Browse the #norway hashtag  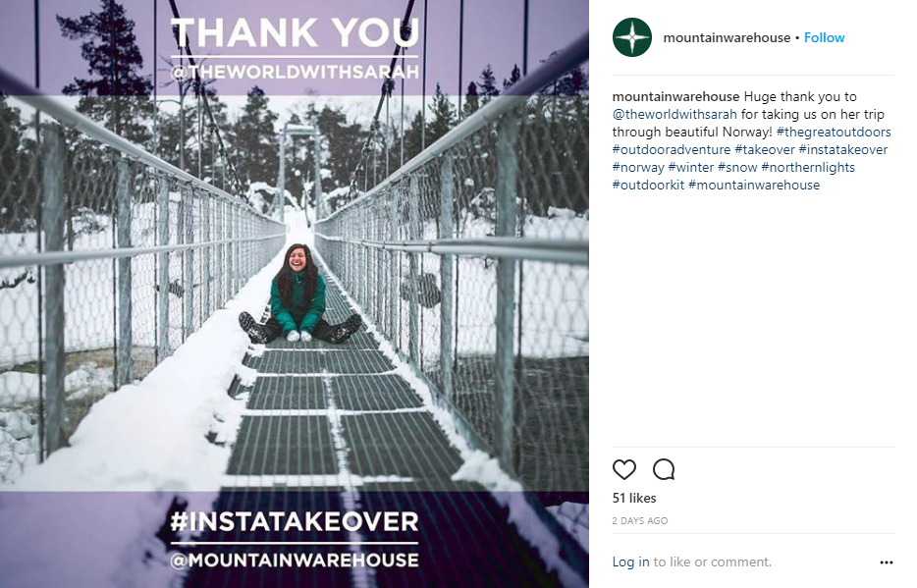[638, 168]
